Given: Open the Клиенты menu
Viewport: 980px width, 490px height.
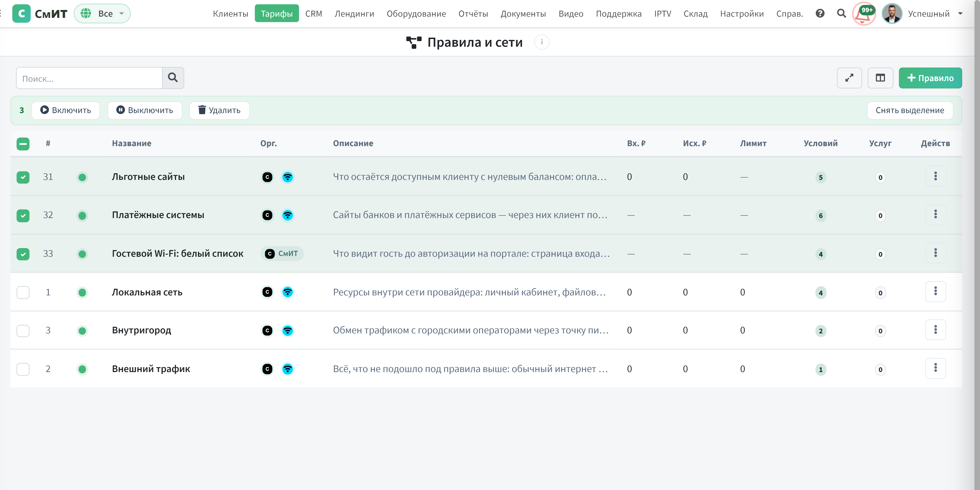Looking at the screenshot, I should (230, 14).
